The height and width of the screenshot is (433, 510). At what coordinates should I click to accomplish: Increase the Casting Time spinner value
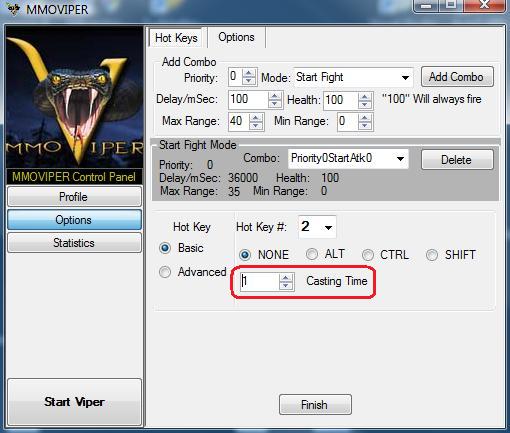(x=286, y=278)
